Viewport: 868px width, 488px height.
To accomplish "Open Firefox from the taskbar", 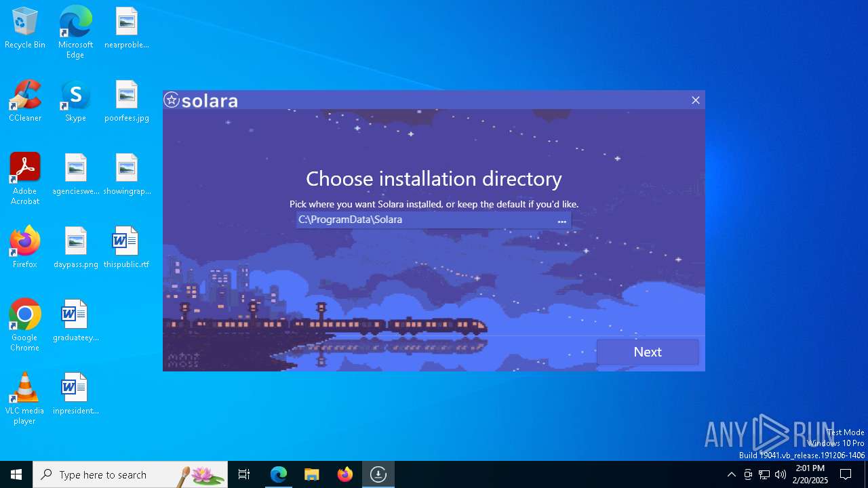I will [345, 474].
